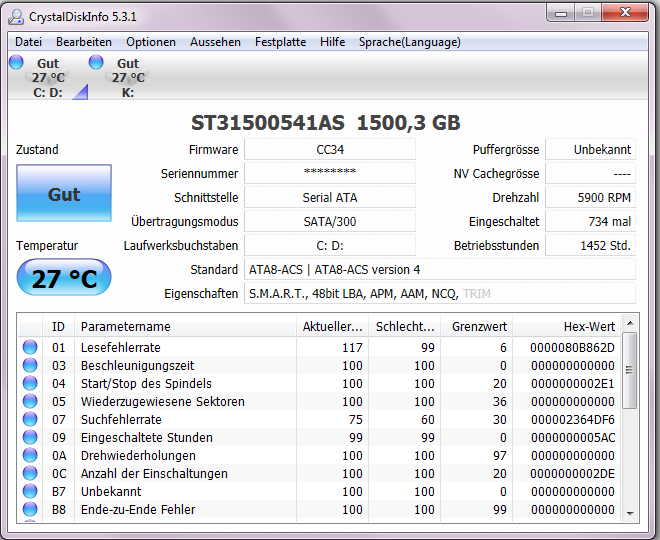Open the Datei menu
660x540 pixels.
(28, 42)
